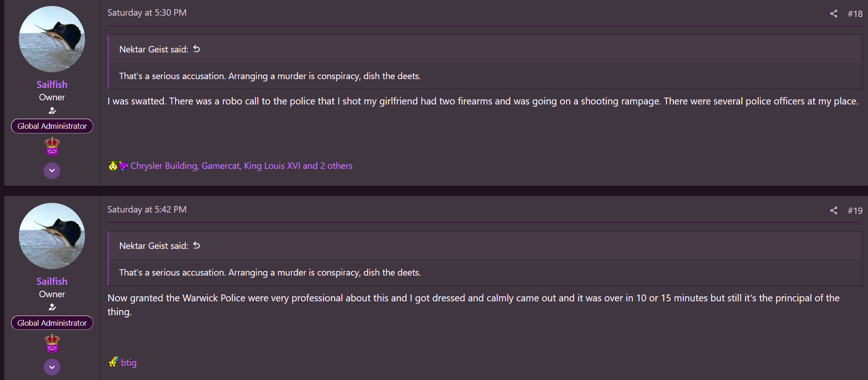Expand Sailfish user details in post #18
Screen dimensions: 868x380
tap(52, 171)
